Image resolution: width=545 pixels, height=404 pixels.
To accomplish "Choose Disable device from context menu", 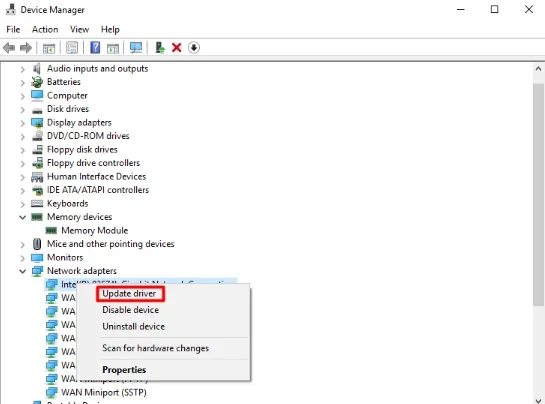I will click(x=130, y=310).
